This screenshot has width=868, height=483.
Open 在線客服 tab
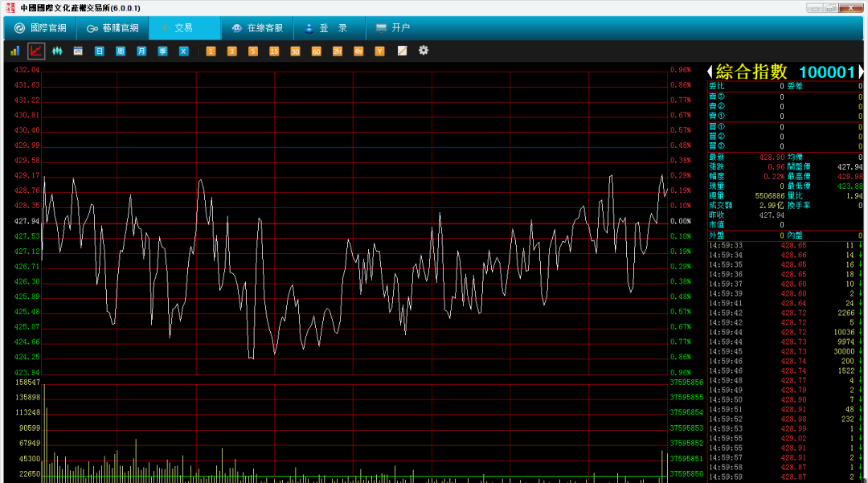click(257, 27)
